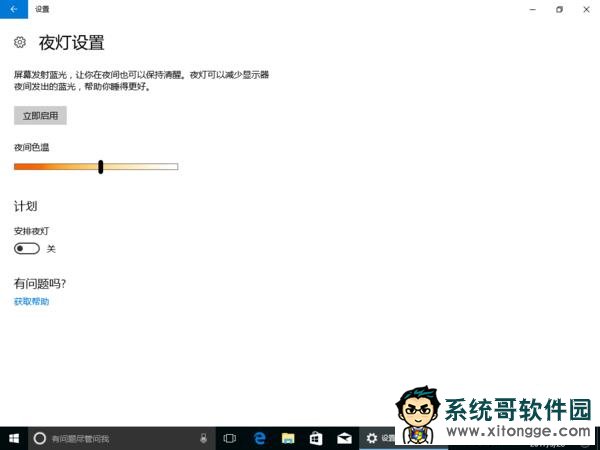Click the 夜间色温 color temperature slider handle
This screenshot has width=600, height=450.
[101, 167]
